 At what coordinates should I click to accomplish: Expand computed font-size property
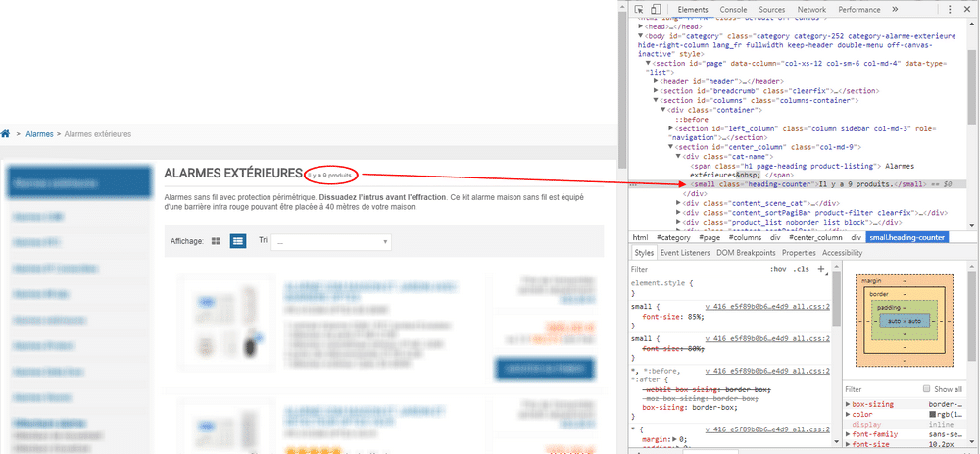(x=848, y=444)
